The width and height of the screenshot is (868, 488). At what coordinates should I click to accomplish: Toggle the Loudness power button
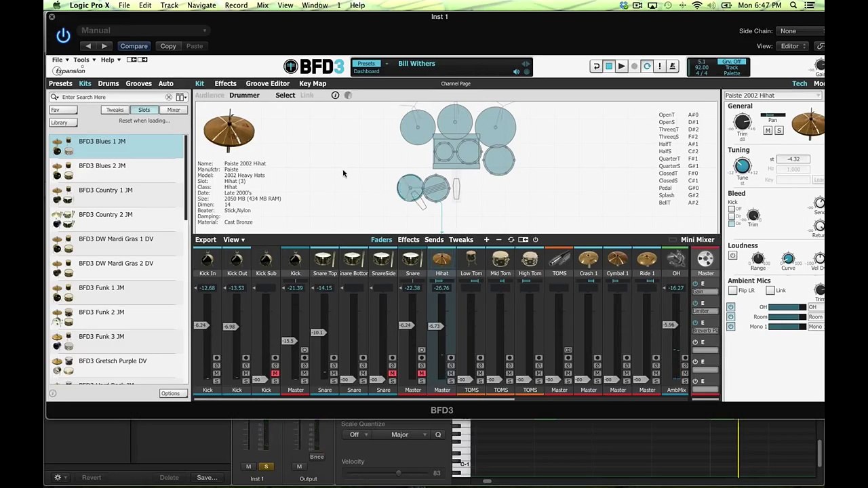tap(732, 256)
